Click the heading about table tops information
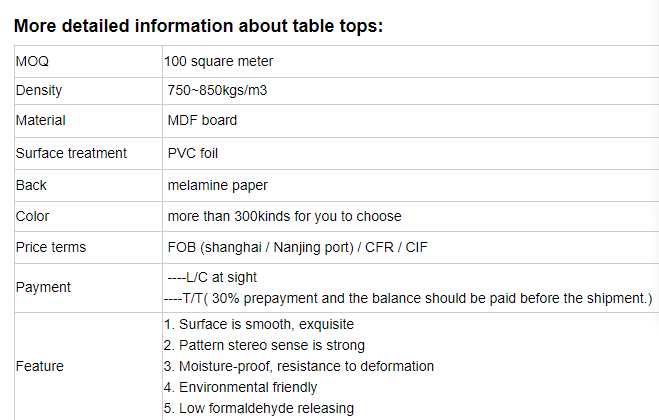 pyautogui.click(x=198, y=26)
